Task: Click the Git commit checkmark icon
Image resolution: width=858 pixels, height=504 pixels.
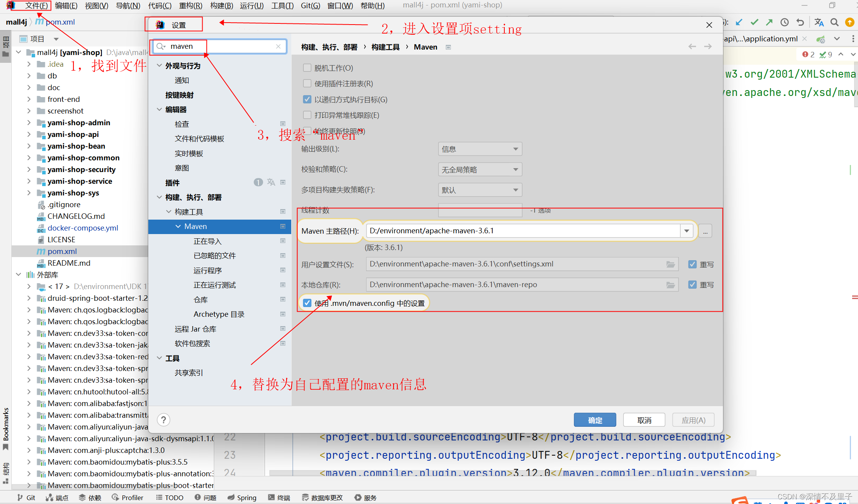Action: (754, 22)
